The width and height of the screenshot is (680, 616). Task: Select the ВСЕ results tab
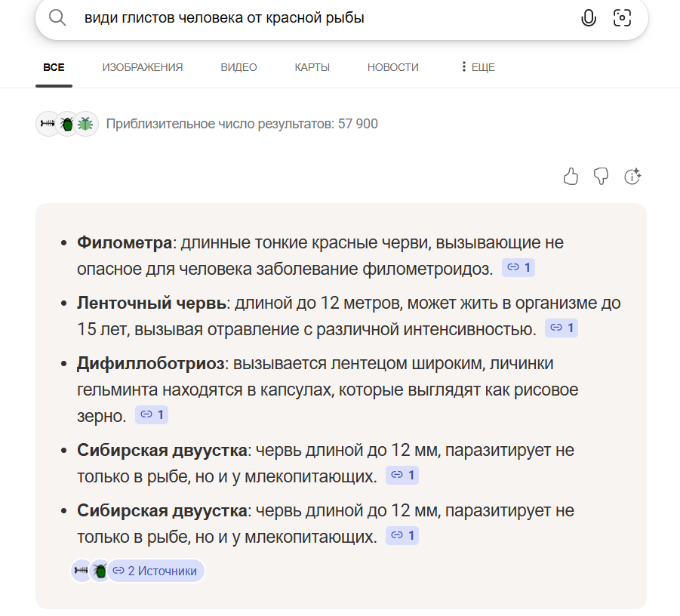tap(54, 67)
